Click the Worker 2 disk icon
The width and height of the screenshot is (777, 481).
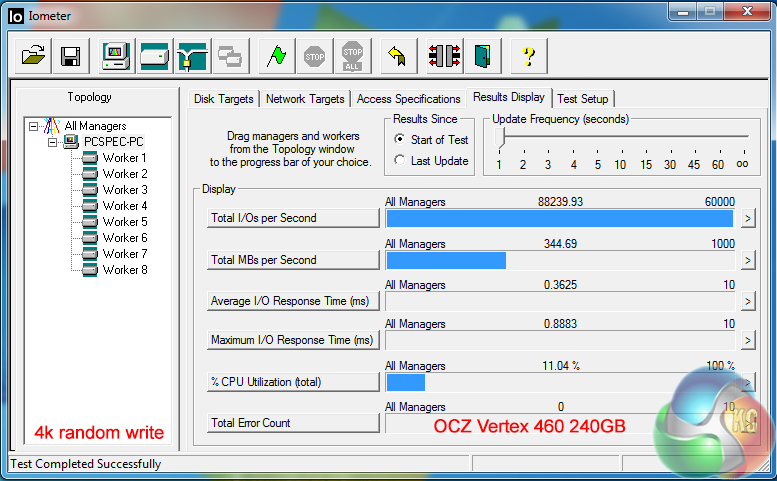90,174
